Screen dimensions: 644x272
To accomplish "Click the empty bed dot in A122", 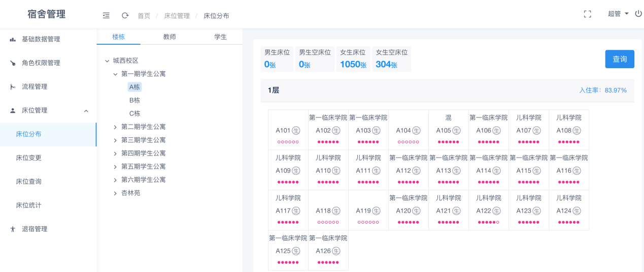I will [498, 222].
